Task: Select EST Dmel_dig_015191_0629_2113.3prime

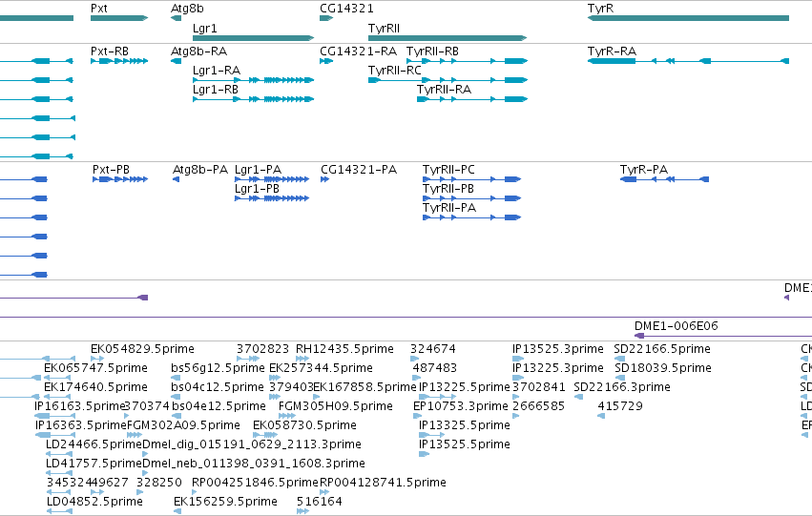Action: coord(252,444)
